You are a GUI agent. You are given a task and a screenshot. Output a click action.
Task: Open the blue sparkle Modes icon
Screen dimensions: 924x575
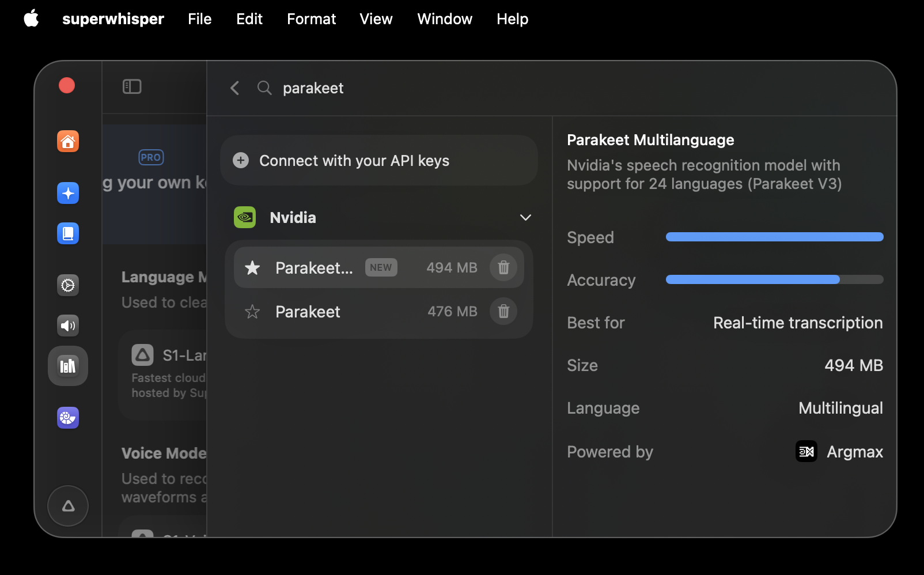pyautogui.click(x=68, y=193)
